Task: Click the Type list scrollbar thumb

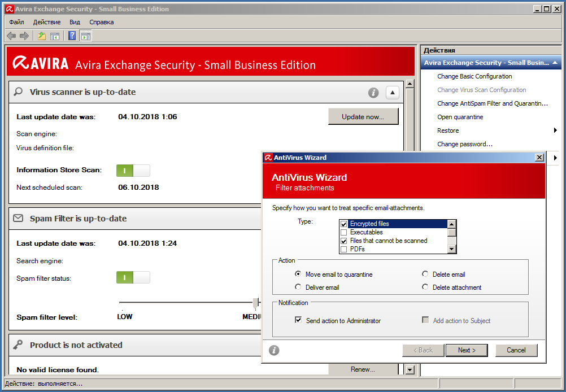Action: point(452,232)
